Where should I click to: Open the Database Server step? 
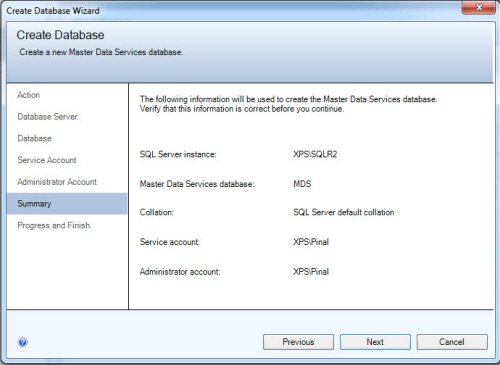(x=47, y=117)
